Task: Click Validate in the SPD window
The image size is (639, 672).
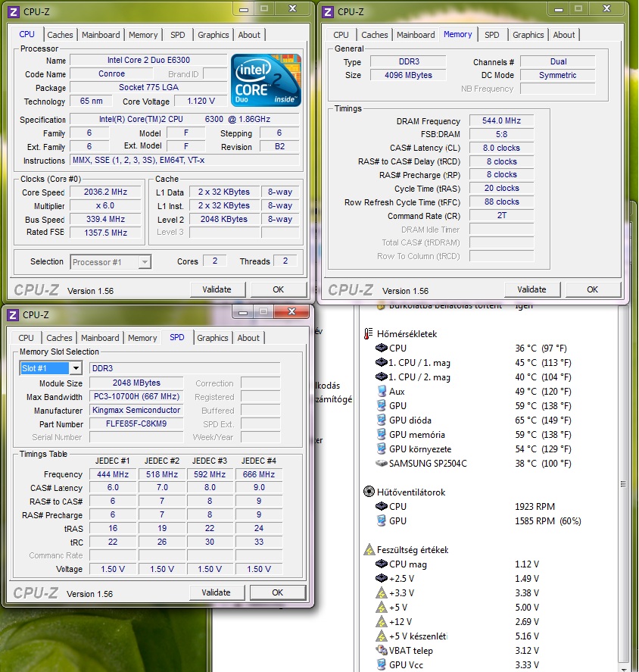Action: [217, 592]
